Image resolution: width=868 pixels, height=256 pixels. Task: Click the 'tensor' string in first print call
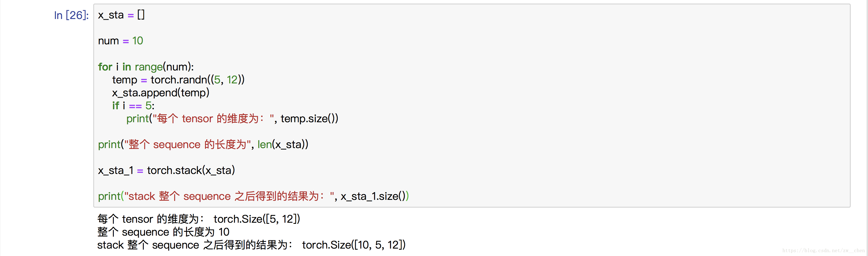pos(197,119)
